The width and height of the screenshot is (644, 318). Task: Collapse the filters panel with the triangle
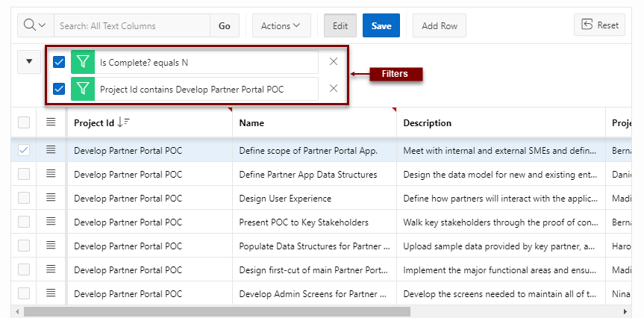pyautogui.click(x=29, y=62)
